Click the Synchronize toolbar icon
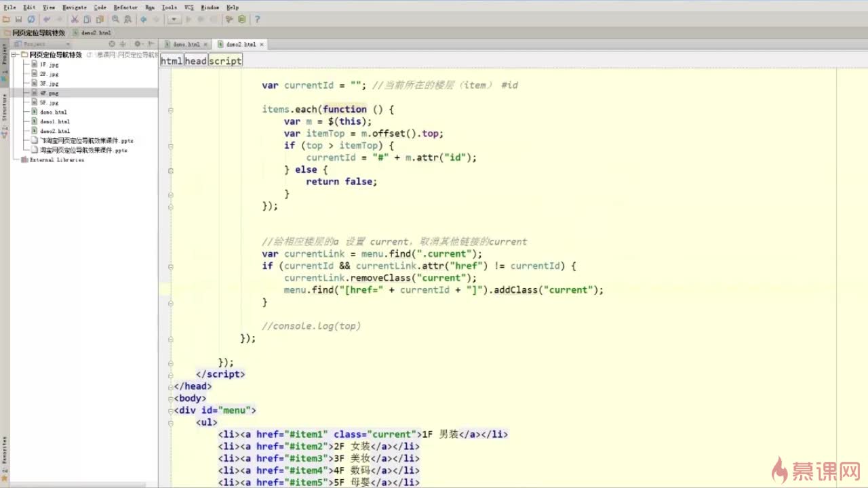Screen dimensions: 868x488 pos(31,20)
